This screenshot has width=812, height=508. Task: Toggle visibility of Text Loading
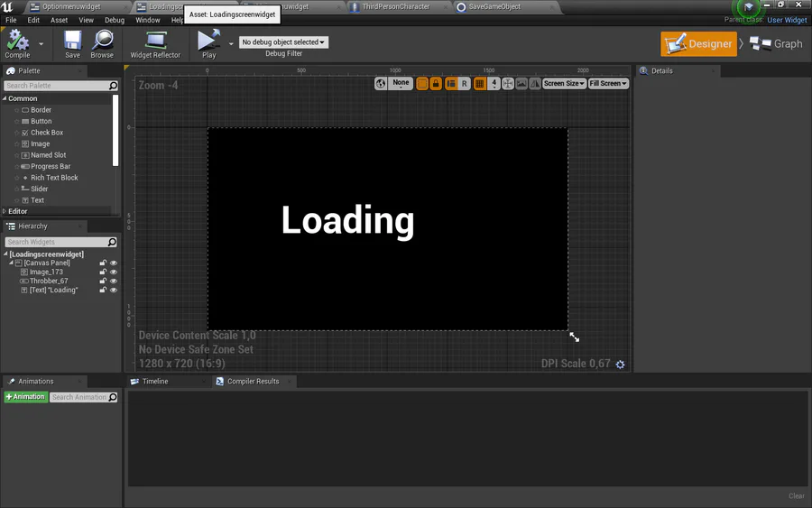coord(114,290)
